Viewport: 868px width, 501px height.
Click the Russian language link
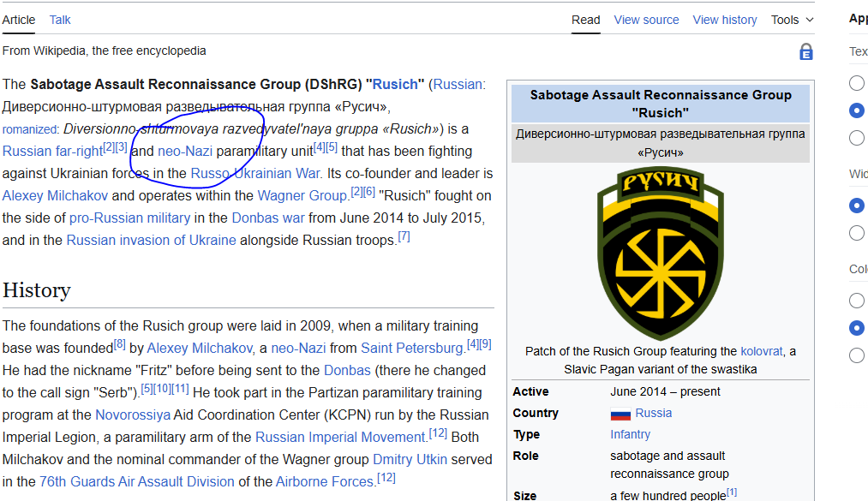point(458,84)
